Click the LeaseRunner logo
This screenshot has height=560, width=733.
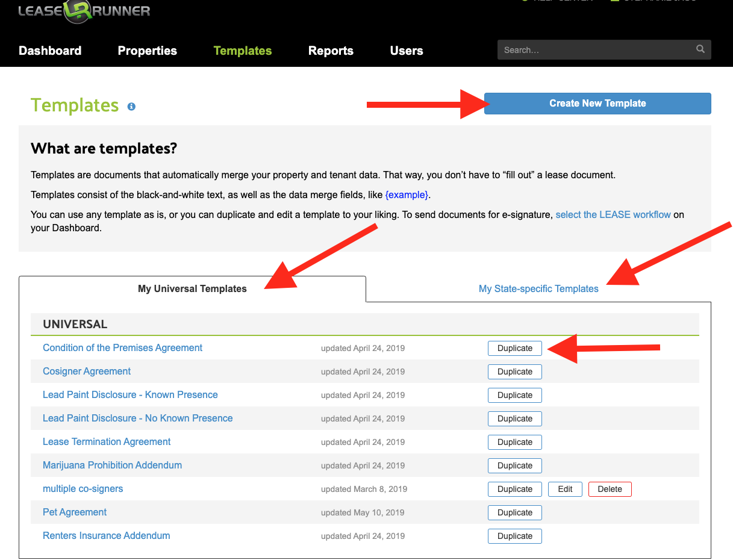[84, 11]
